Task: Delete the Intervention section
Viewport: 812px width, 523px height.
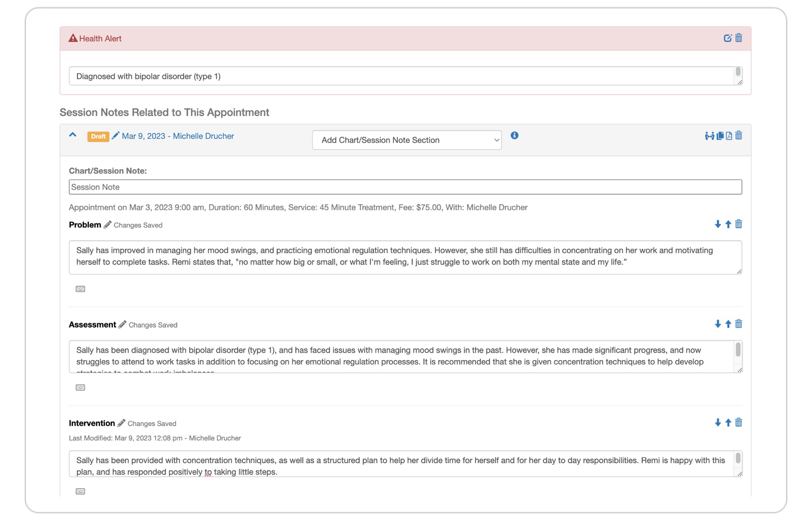Action: point(738,423)
